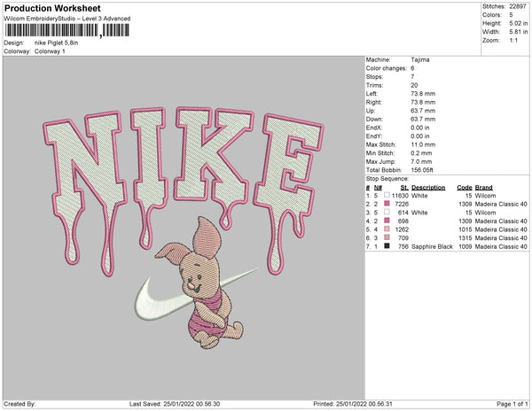532x411 pixels.
Task: Click the stitch count 11630
Action: coord(400,196)
